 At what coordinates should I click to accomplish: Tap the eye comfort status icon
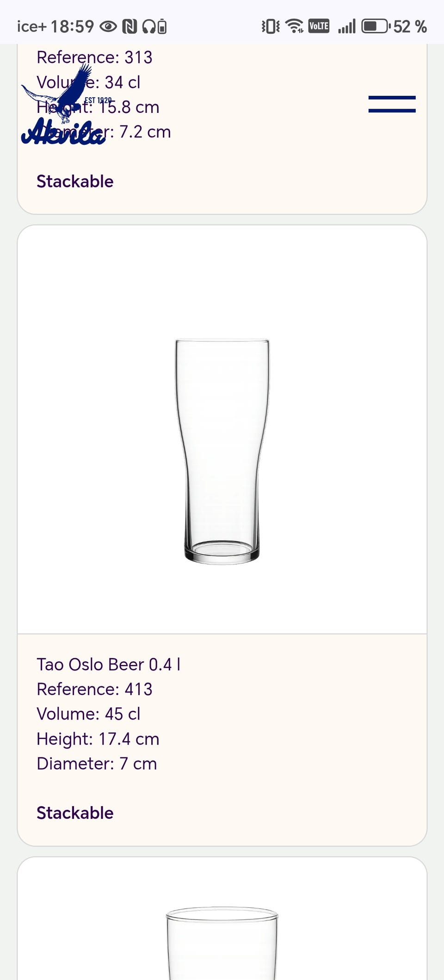click(108, 26)
